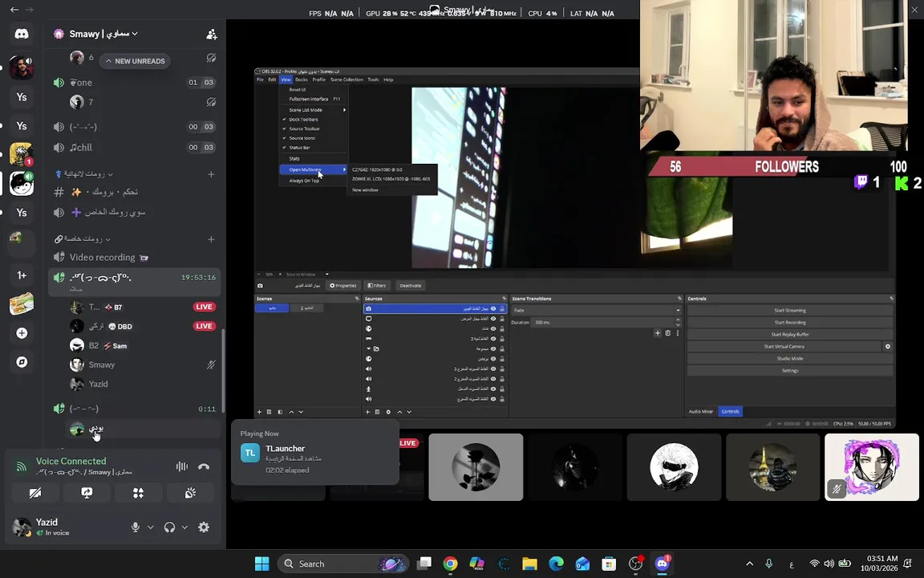
Task: Turn on camera in voice panel
Action: (x=35, y=493)
